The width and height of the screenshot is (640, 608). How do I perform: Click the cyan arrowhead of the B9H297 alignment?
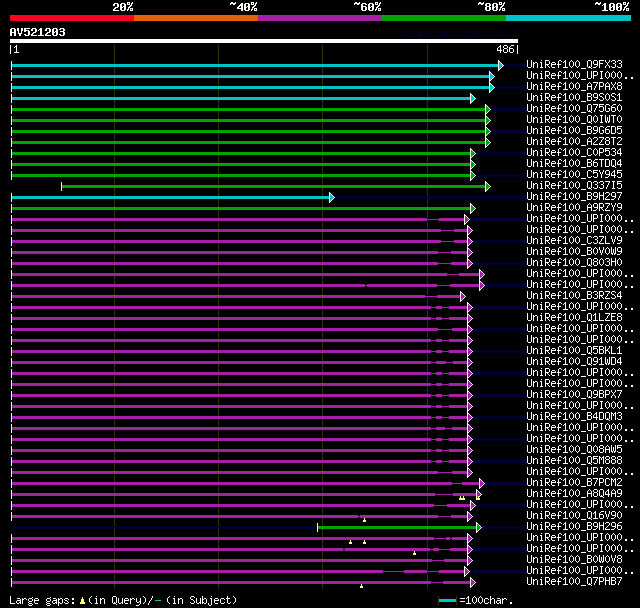[x=332, y=197]
